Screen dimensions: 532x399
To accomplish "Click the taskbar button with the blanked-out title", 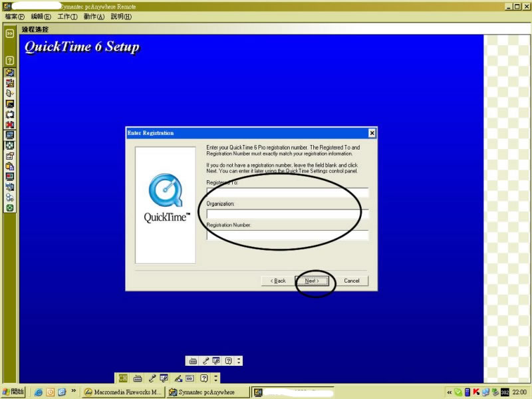I will [293, 392].
